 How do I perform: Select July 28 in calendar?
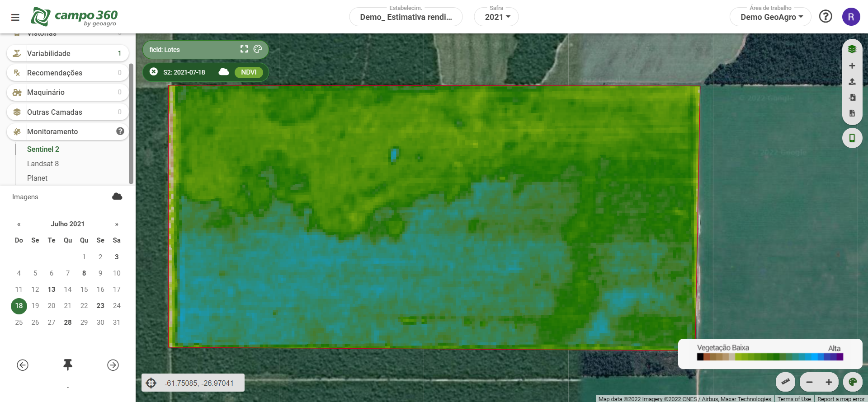[x=68, y=323]
